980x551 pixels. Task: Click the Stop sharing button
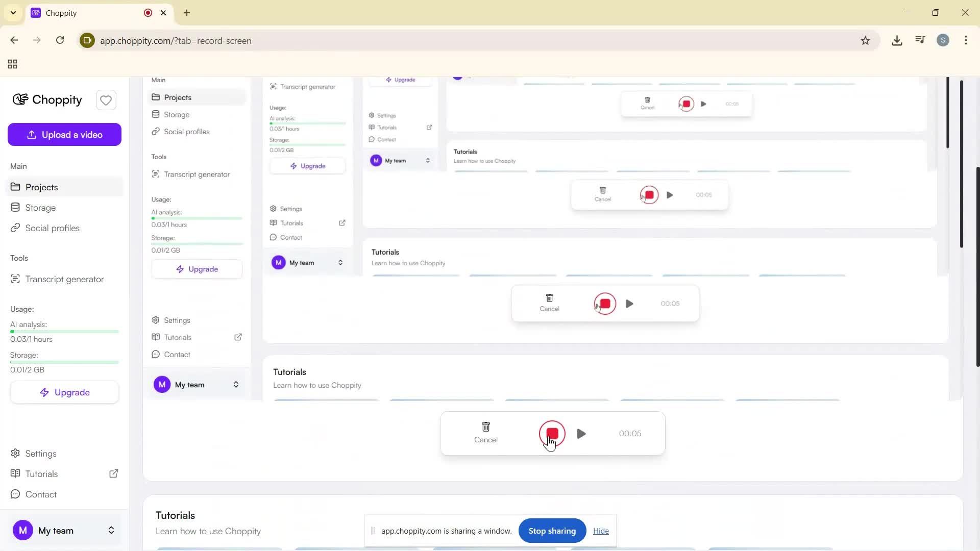click(552, 531)
